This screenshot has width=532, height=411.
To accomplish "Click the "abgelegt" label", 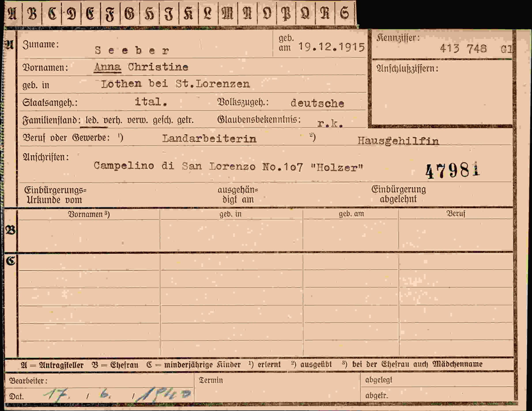I will 379,380.
